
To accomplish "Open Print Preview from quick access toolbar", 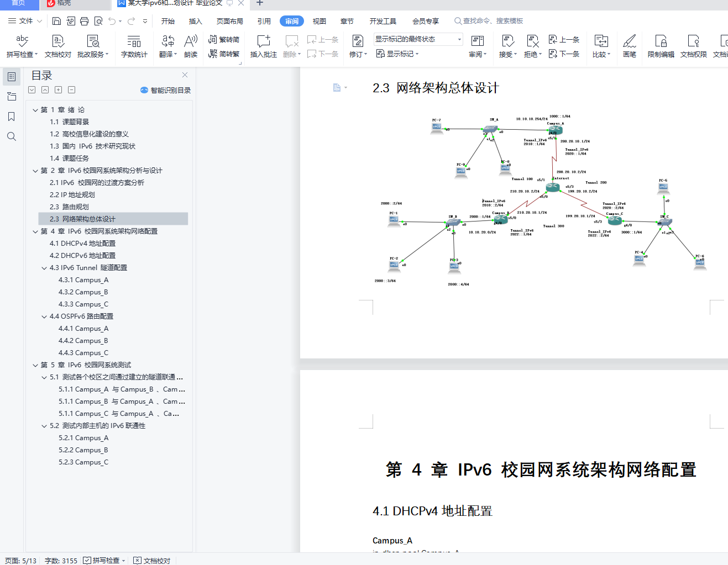I will tap(98, 21).
